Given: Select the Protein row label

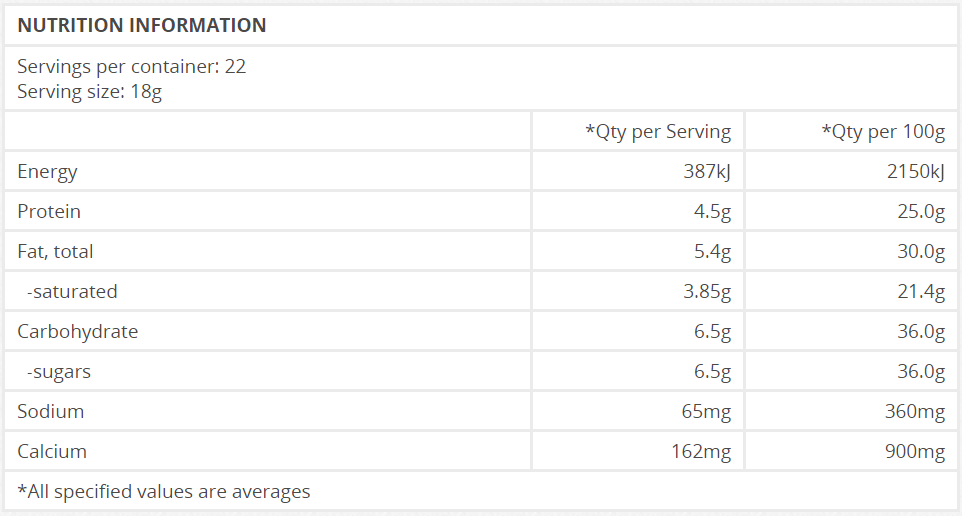Looking at the screenshot, I should pos(49,211).
